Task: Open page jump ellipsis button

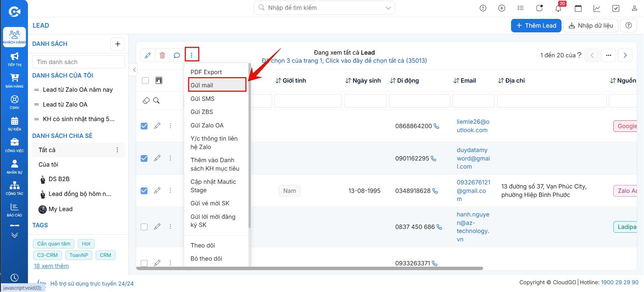Action: pos(609,55)
